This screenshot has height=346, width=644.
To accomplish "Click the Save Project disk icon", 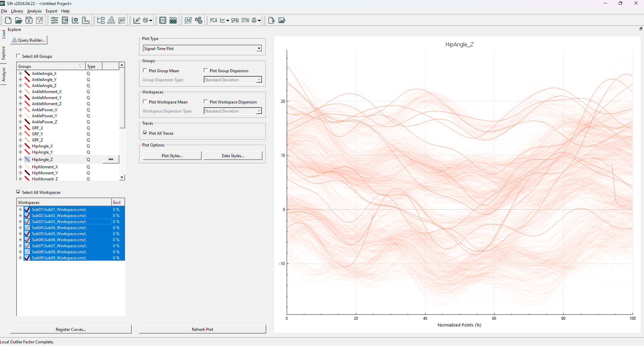I will [x=29, y=20].
